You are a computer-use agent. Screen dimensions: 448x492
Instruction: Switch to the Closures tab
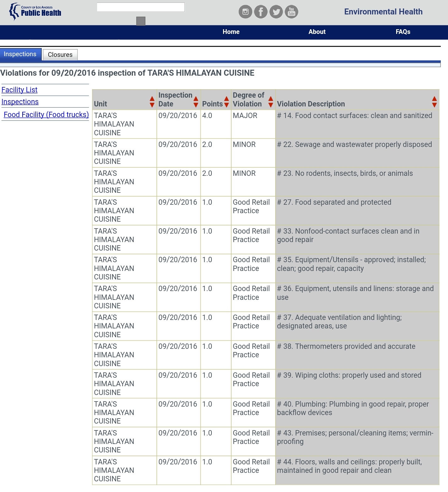tap(60, 55)
